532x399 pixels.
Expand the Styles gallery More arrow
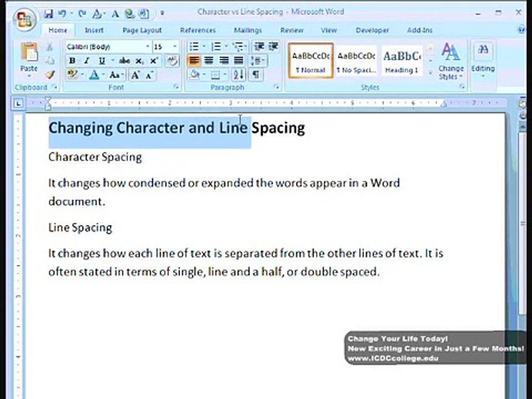pos(430,73)
